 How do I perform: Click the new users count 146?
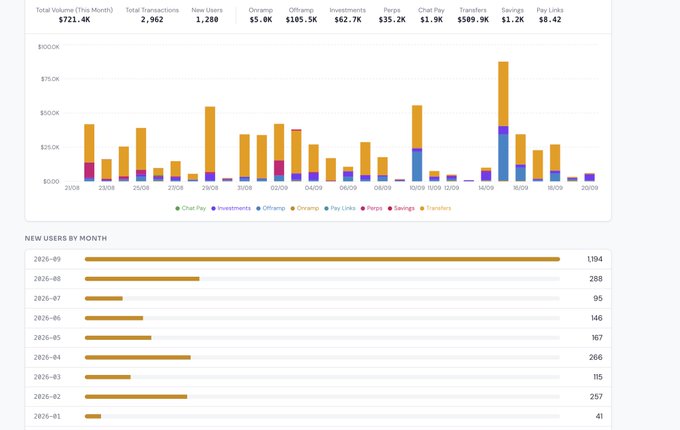[596, 318]
